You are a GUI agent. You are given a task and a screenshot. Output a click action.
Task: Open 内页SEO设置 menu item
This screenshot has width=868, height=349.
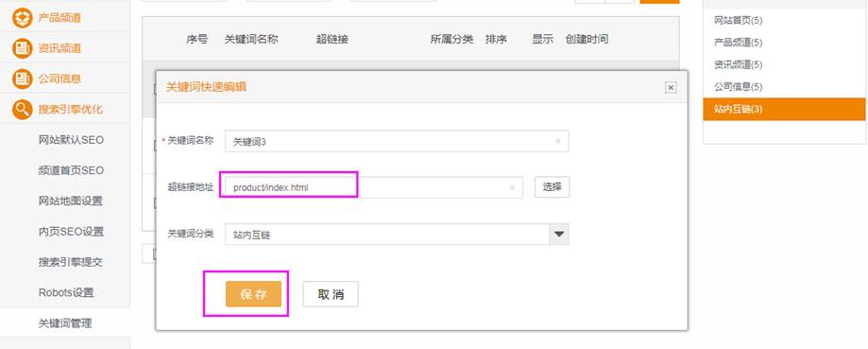click(x=71, y=232)
